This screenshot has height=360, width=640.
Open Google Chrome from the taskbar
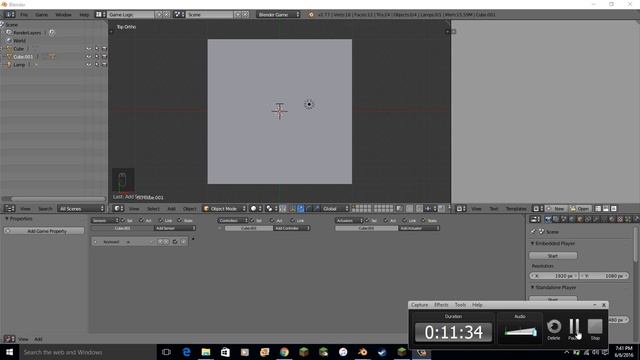point(284,352)
